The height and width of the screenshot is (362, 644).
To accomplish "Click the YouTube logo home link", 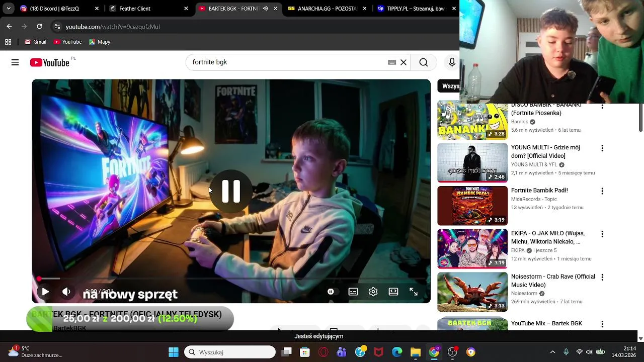I will pos(49,62).
